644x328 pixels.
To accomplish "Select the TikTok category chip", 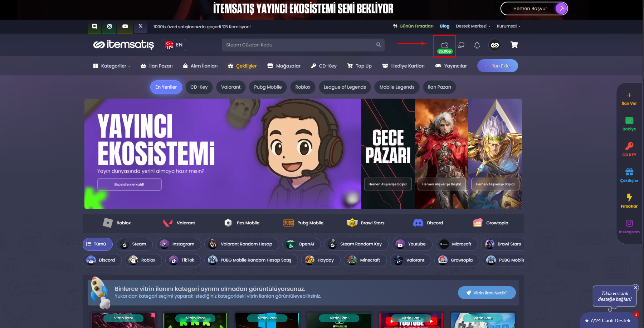I will tap(183, 260).
